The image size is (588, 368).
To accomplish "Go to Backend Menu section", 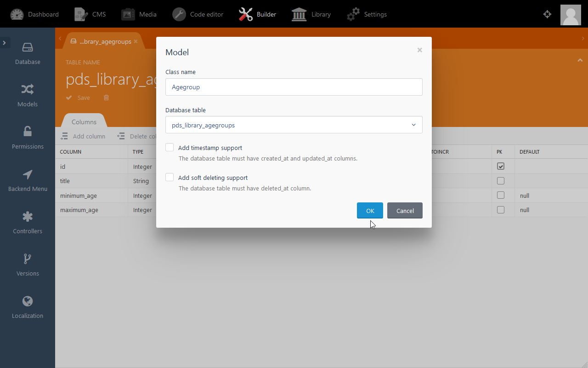I will pos(28,180).
